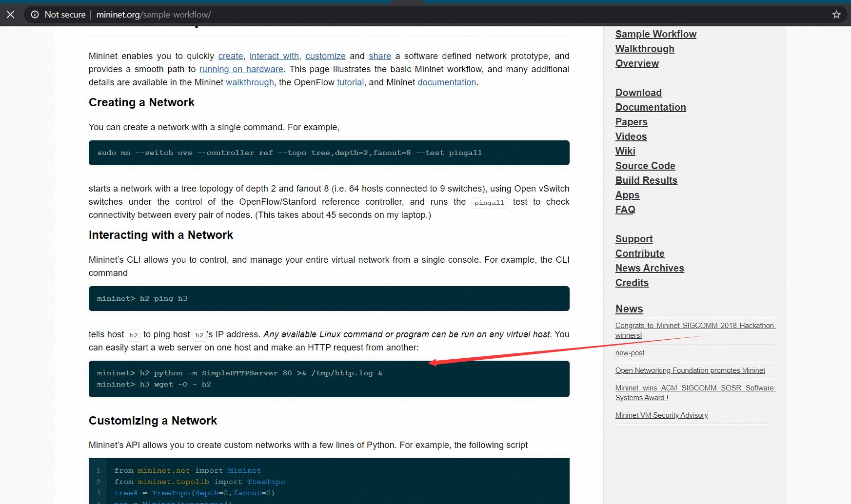This screenshot has width=851, height=504.
Task: Open the 'create' link in intro paragraph
Action: (x=231, y=56)
